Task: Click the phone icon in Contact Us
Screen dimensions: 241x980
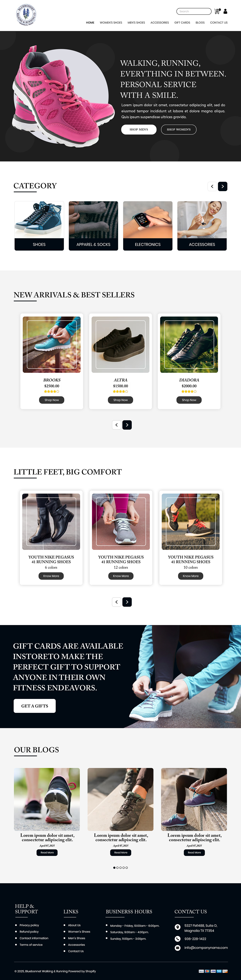Action: (177, 938)
